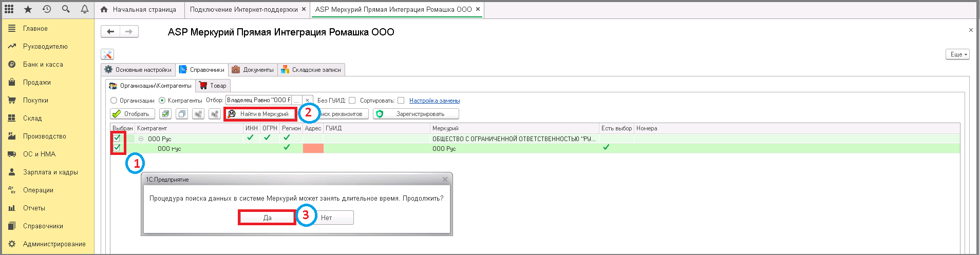
Task: Open Продажи section in sidebar
Action: click(48, 83)
